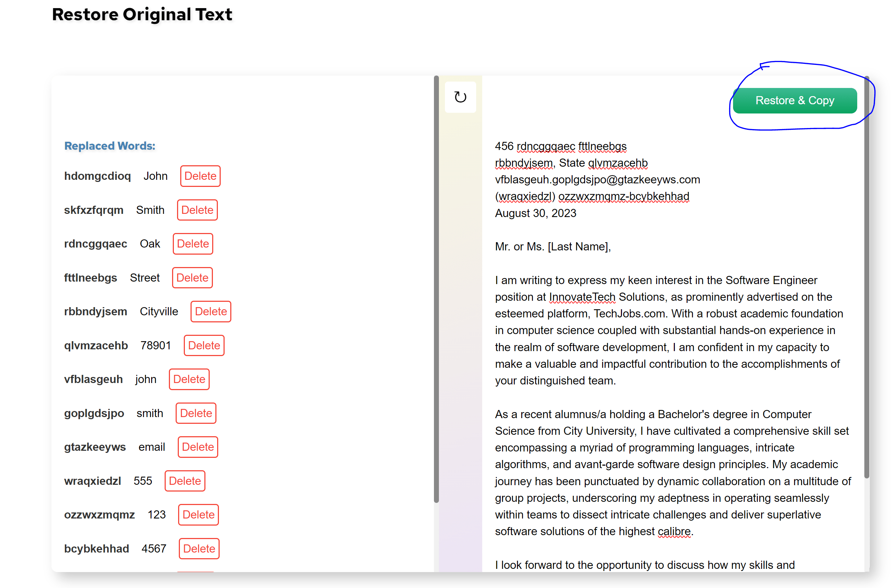Click the left panel vertical scrollbar
Screen dimensions: 892x588
436,289
